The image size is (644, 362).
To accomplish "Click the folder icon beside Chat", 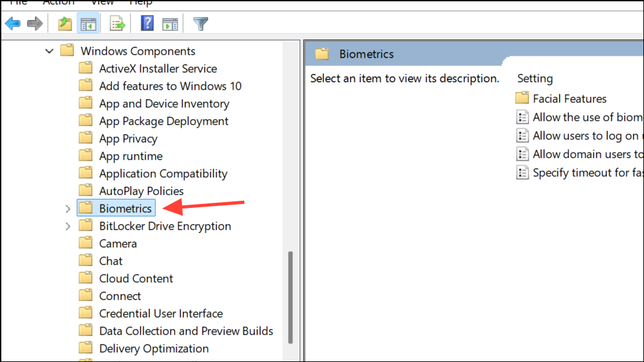I will tap(86, 260).
